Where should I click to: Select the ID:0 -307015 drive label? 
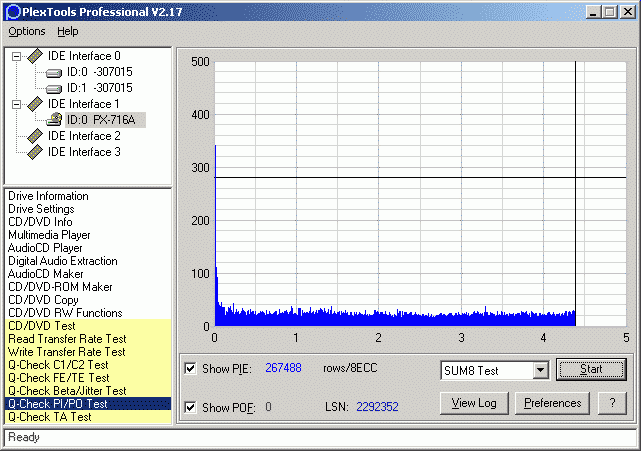point(100,72)
